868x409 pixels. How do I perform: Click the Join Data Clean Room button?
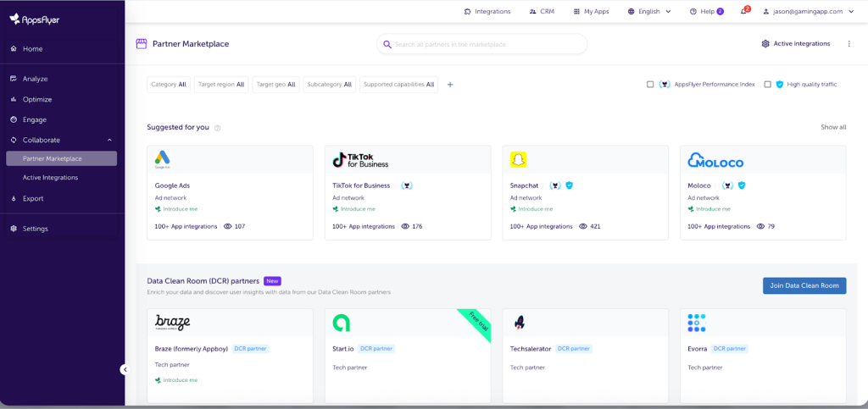[x=804, y=285]
